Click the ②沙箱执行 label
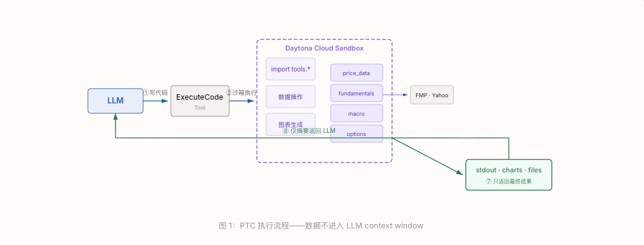 point(241,93)
